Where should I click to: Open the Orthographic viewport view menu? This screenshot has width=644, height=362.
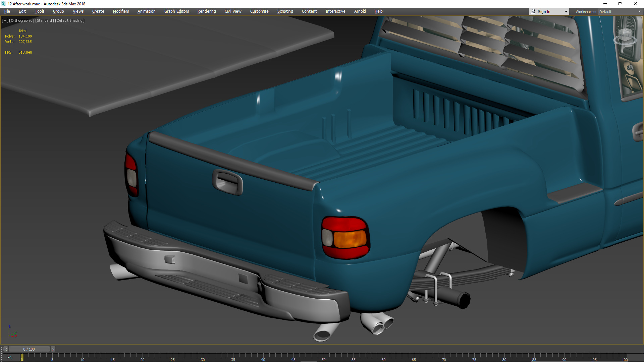point(21,20)
